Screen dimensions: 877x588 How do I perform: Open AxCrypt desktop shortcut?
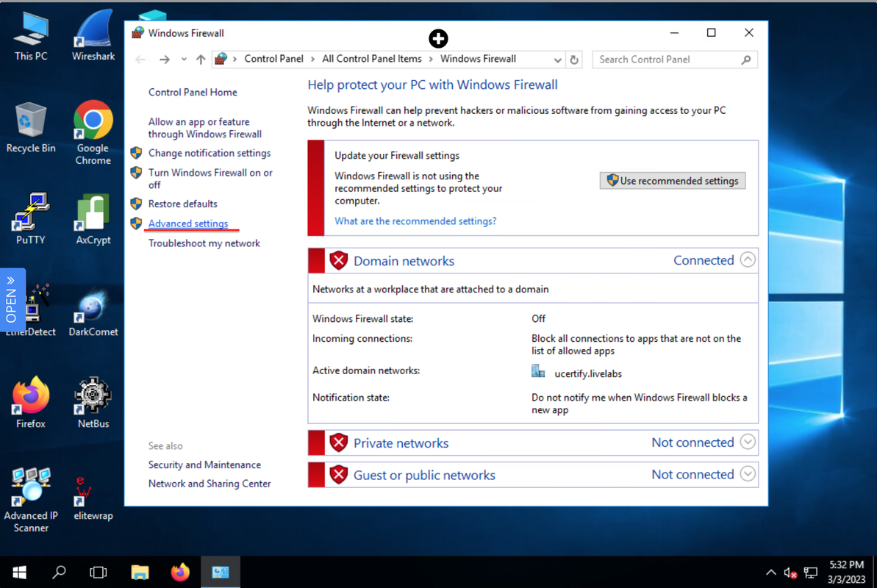click(x=93, y=219)
